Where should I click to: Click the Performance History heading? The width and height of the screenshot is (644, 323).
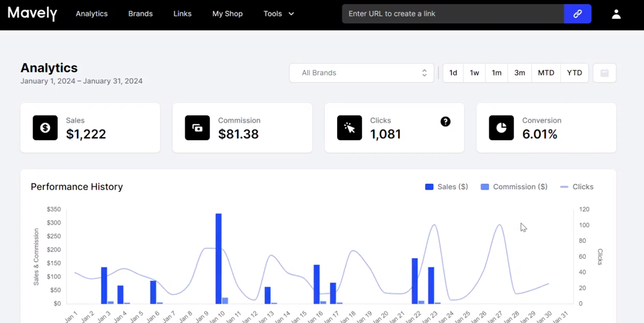pyautogui.click(x=77, y=187)
